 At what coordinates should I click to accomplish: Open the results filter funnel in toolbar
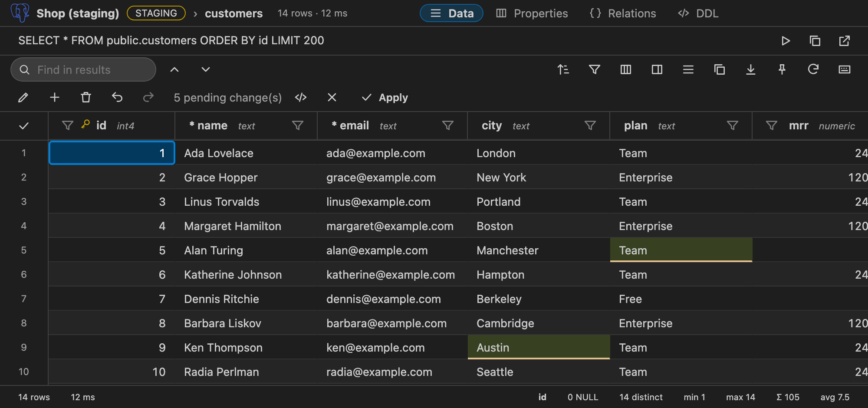coord(595,69)
